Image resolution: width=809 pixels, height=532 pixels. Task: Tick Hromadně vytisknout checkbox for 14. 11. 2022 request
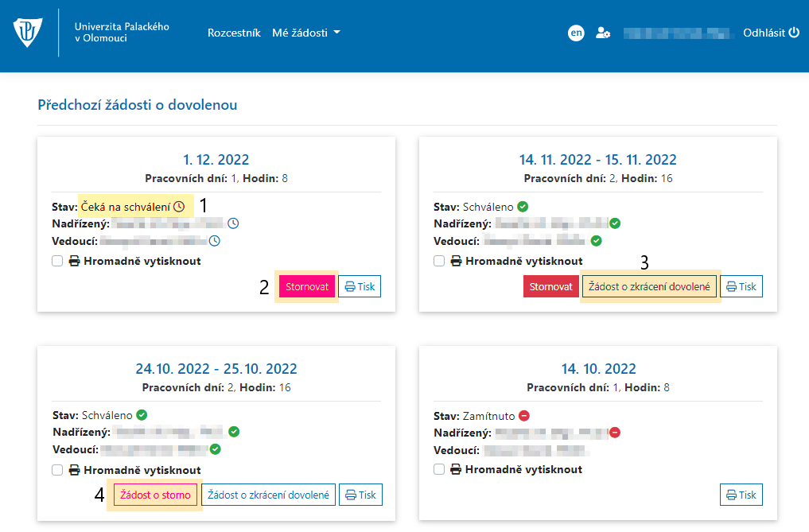tap(439, 261)
